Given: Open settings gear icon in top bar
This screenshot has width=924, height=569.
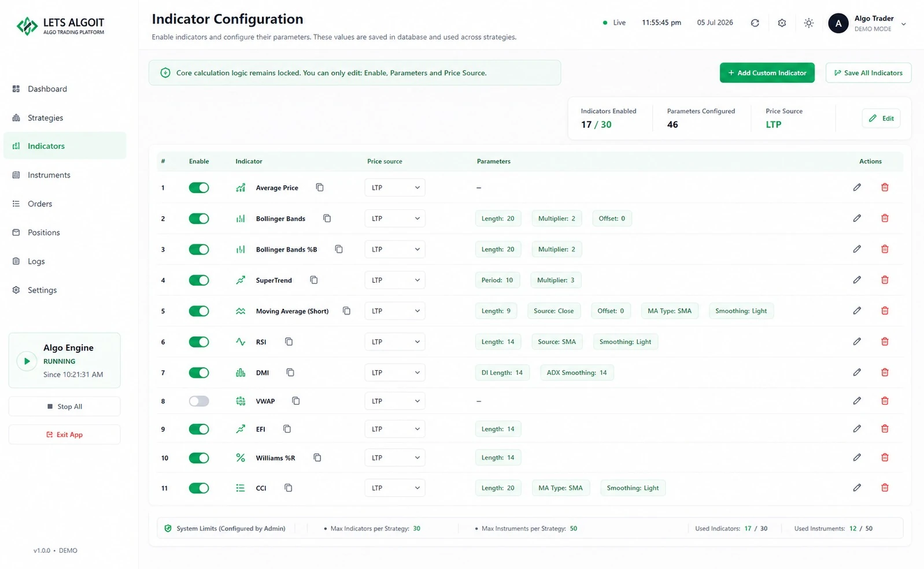Looking at the screenshot, I should [782, 23].
